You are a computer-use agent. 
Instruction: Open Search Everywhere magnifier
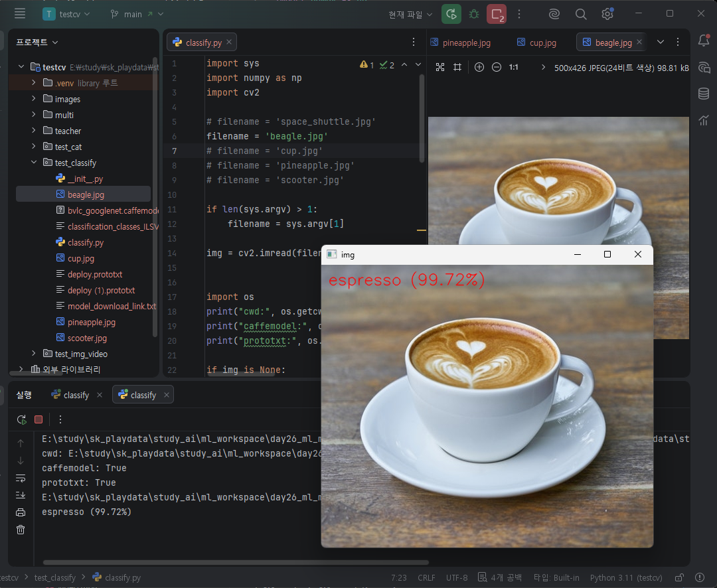[581, 14]
